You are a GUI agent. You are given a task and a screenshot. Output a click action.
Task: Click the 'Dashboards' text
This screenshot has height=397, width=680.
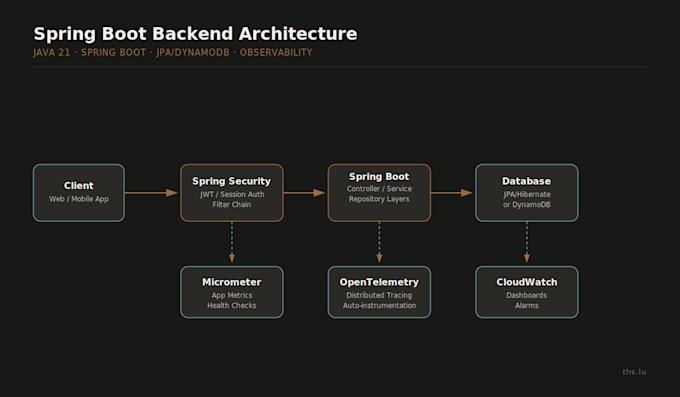[526, 295]
